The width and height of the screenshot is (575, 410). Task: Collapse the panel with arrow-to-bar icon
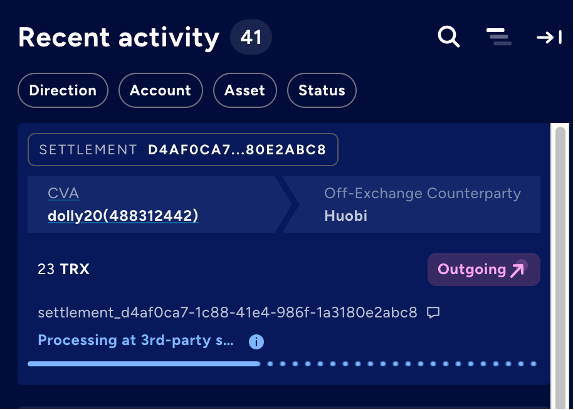pyautogui.click(x=549, y=37)
